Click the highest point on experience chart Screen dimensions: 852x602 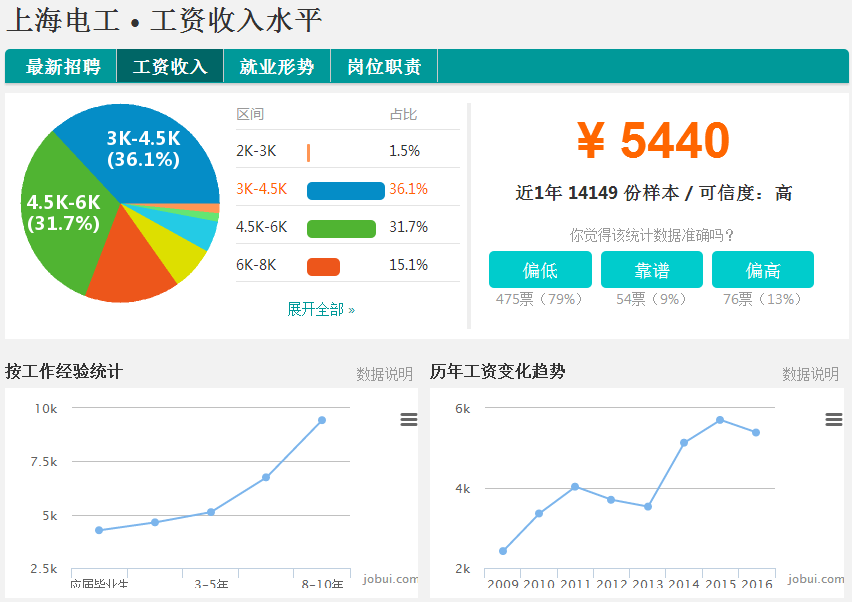(322, 420)
